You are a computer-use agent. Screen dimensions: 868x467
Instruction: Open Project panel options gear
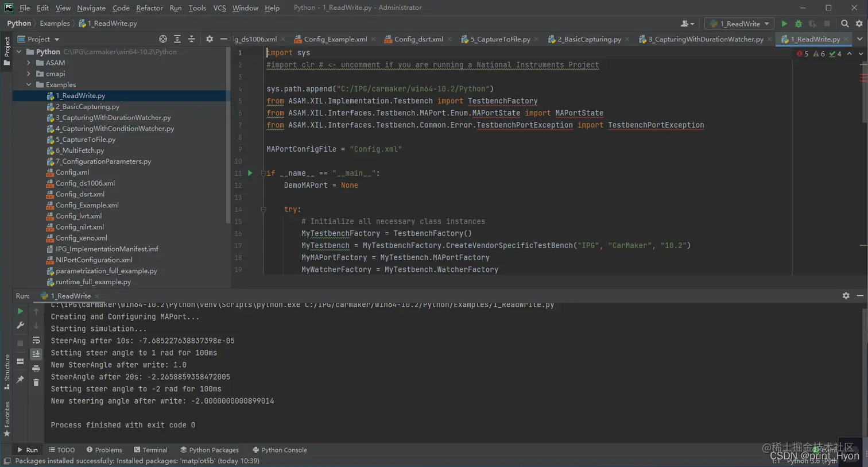[x=210, y=39]
